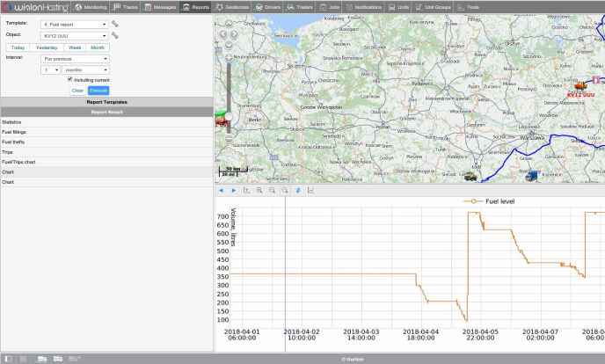Select the Yesterday interval button
Screen dimensions: 605x364
47,47
